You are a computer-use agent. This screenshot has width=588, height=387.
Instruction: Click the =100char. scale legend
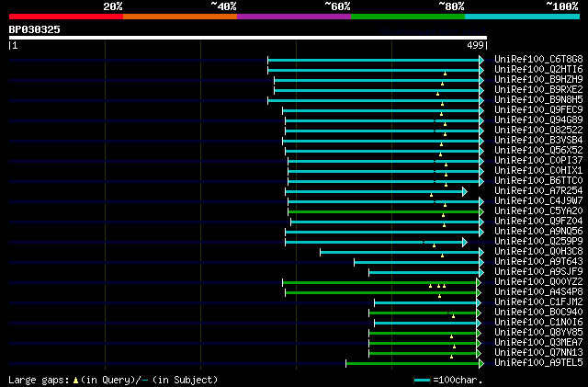(447, 380)
